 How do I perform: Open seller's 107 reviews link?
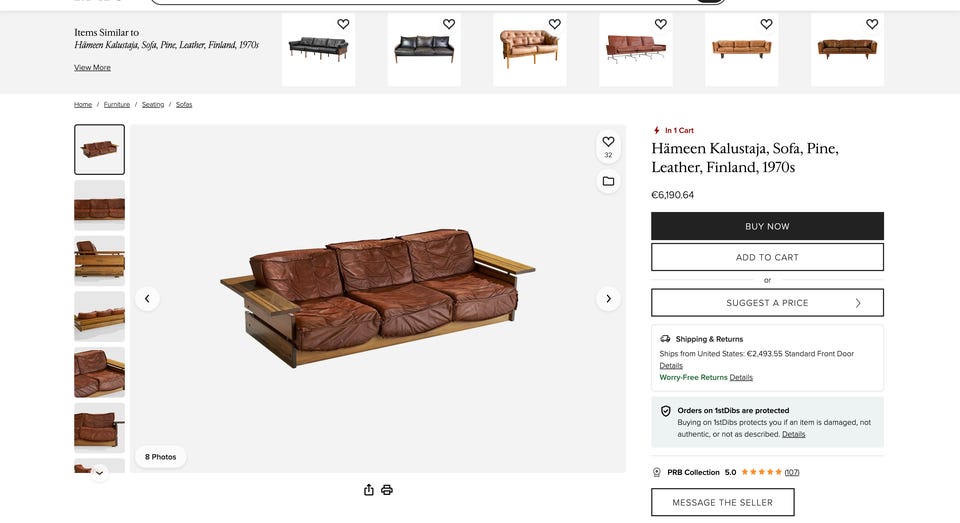pos(792,472)
